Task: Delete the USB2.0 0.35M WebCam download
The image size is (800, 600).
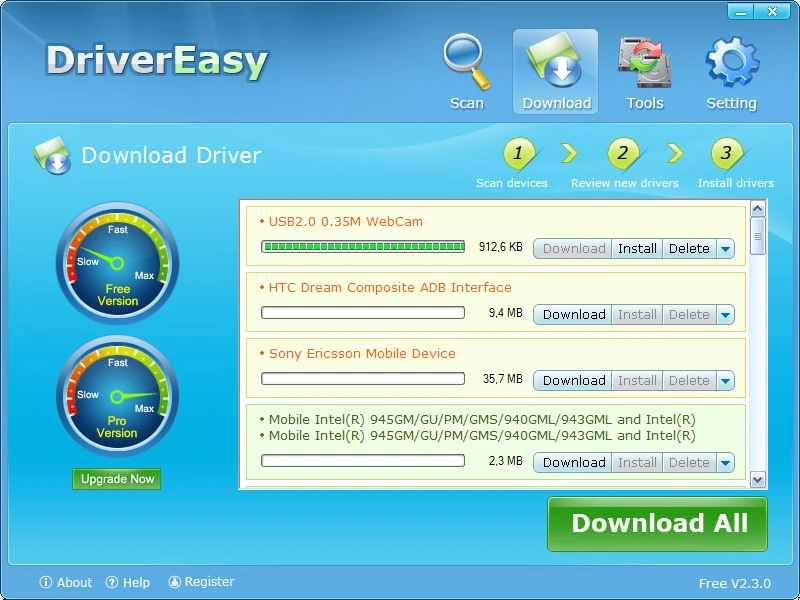Action: click(689, 249)
